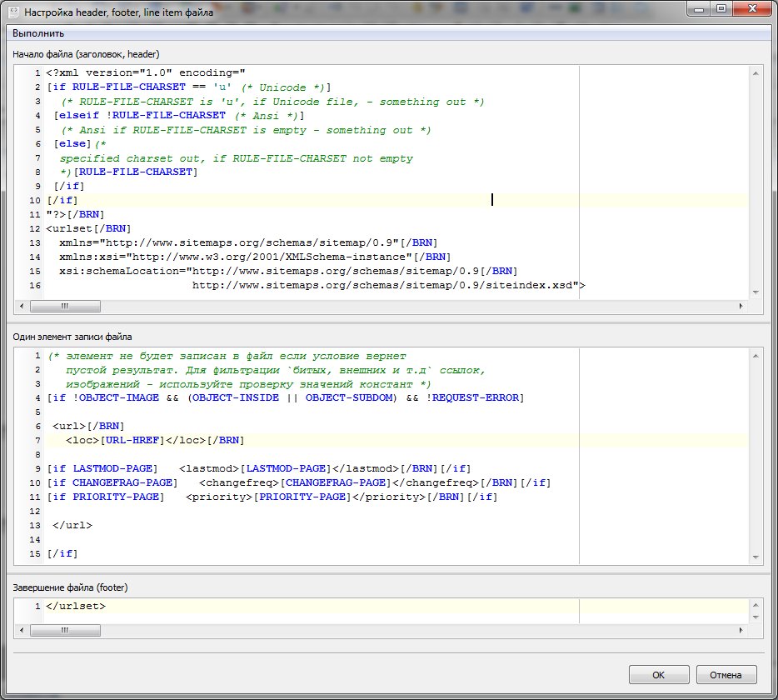Viewport: 778px width, 700px height.
Task: Click the footer editor's horizontal scroll right arrow
Action: 741,631
